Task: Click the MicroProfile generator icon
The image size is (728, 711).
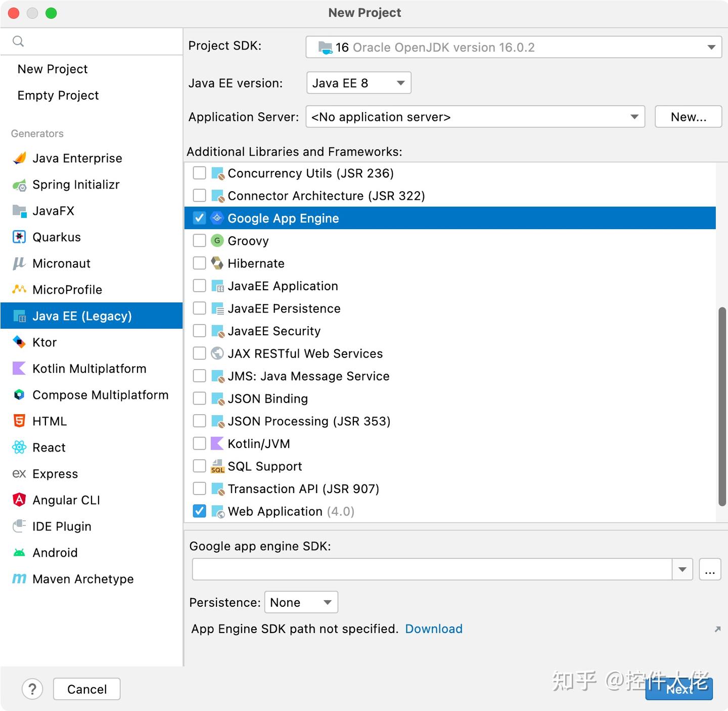Action: pos(19,290)
